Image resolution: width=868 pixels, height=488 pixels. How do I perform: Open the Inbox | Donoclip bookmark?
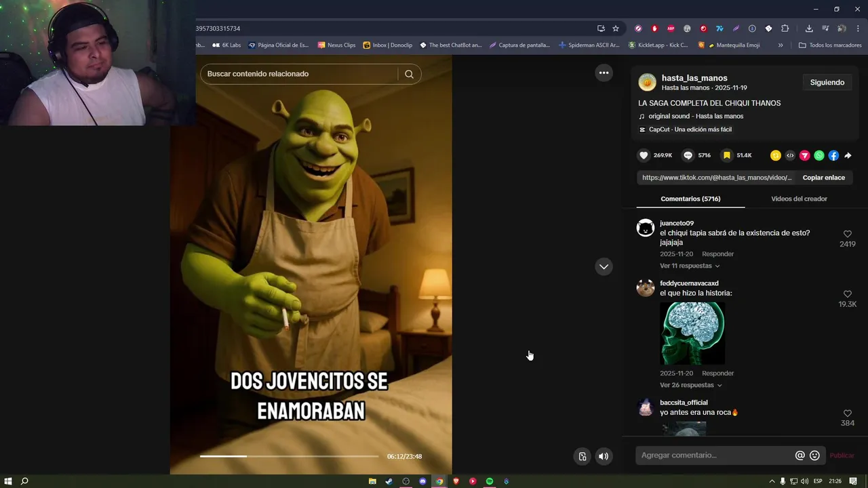tap(387, 45)
